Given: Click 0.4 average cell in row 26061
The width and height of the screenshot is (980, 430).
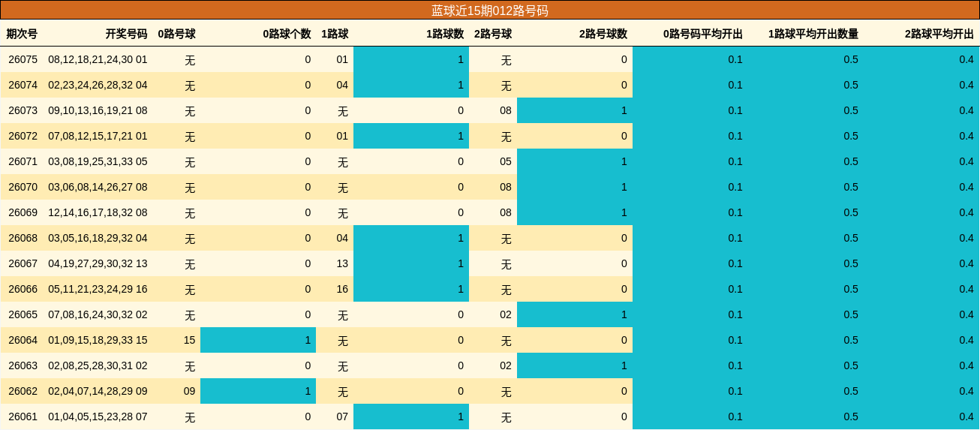Looking at the screenshot, I should click(921, 416).
